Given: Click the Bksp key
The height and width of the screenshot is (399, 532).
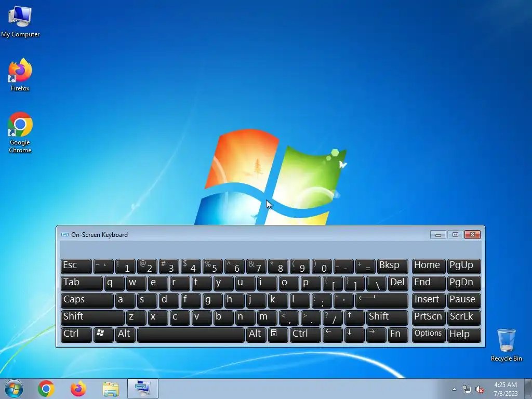Looking at the screenshot, I should pos(393,267).
